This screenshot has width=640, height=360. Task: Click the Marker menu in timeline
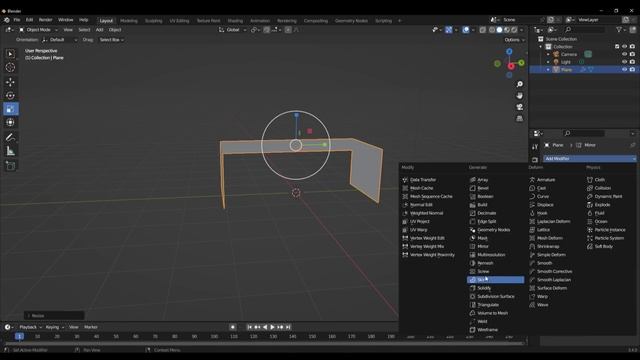pos(91,327)
